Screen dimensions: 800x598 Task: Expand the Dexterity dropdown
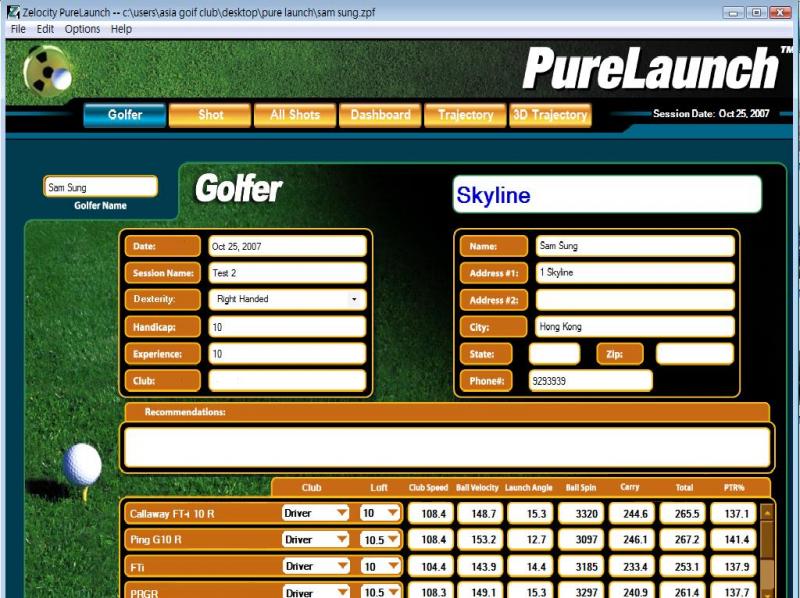(354, 299)
